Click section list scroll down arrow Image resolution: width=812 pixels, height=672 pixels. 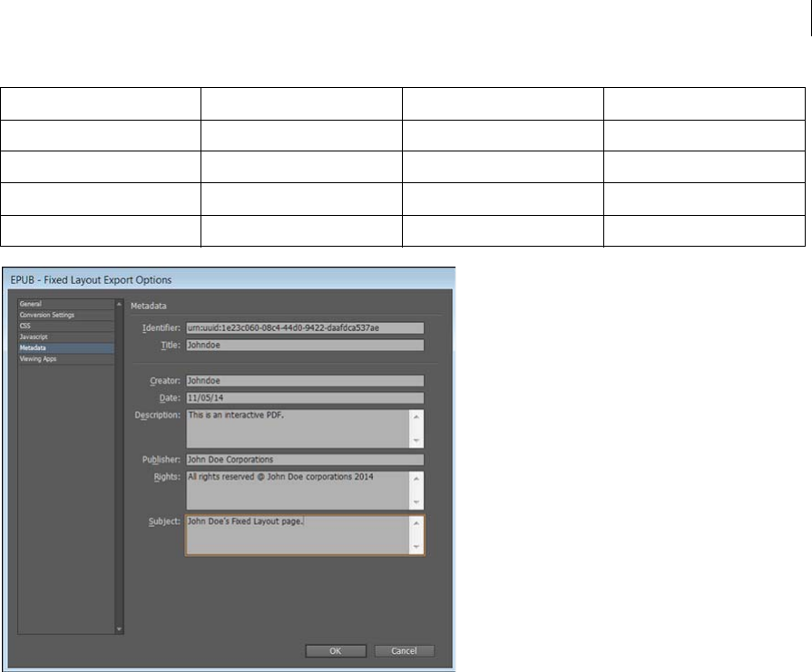(x=119, y=629)
